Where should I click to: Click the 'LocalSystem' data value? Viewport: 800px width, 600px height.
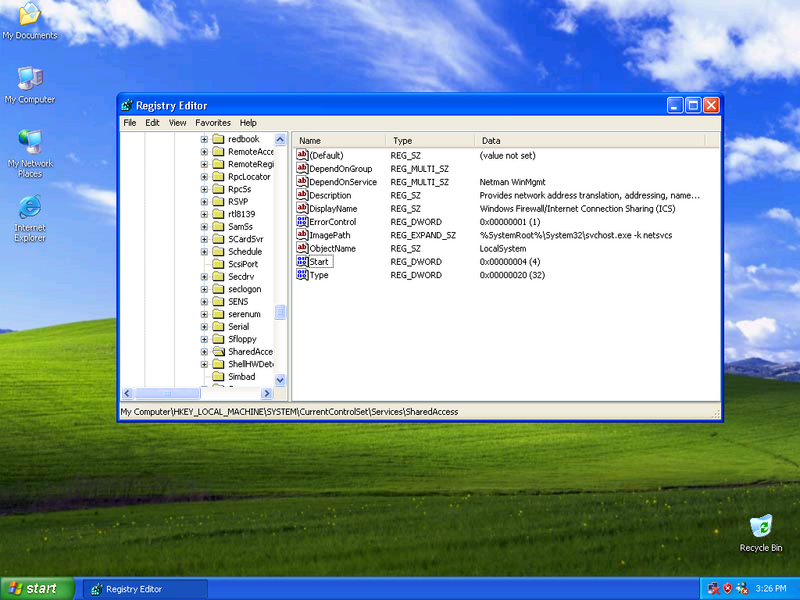pyautogui.click(x=503, y=248)
